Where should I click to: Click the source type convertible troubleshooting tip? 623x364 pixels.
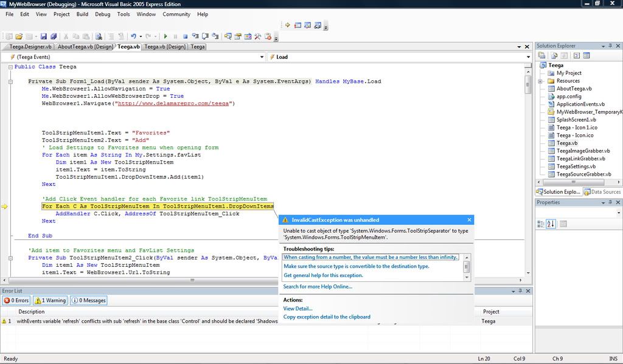click(x=357, y=266)
